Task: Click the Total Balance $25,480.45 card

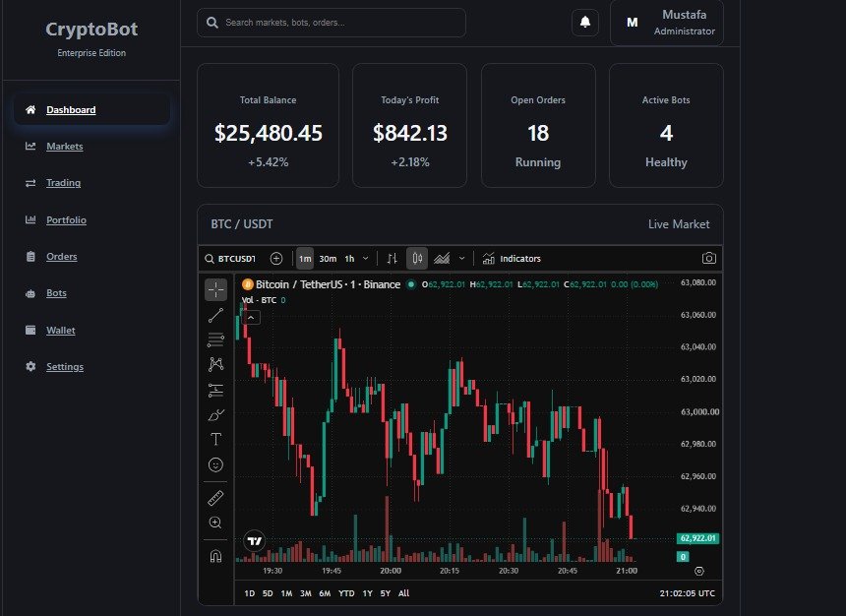Action: (x=269, y=125)
